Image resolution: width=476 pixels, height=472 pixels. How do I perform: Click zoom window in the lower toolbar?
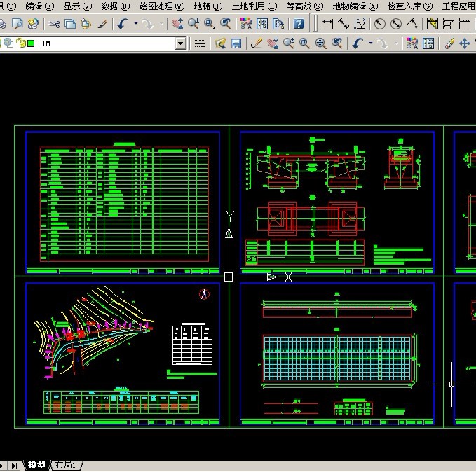tap(304, 43)
